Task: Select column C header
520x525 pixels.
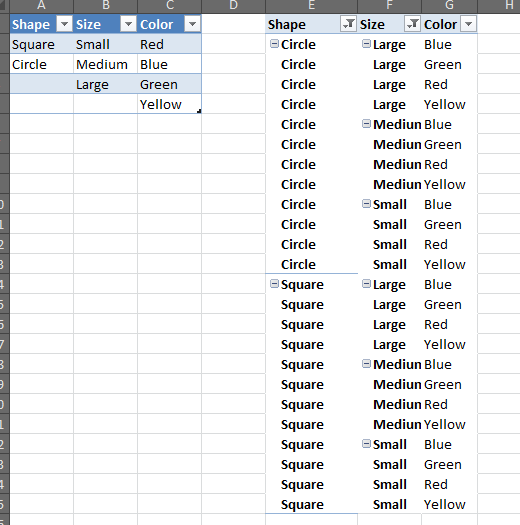Action: (169, 5)
